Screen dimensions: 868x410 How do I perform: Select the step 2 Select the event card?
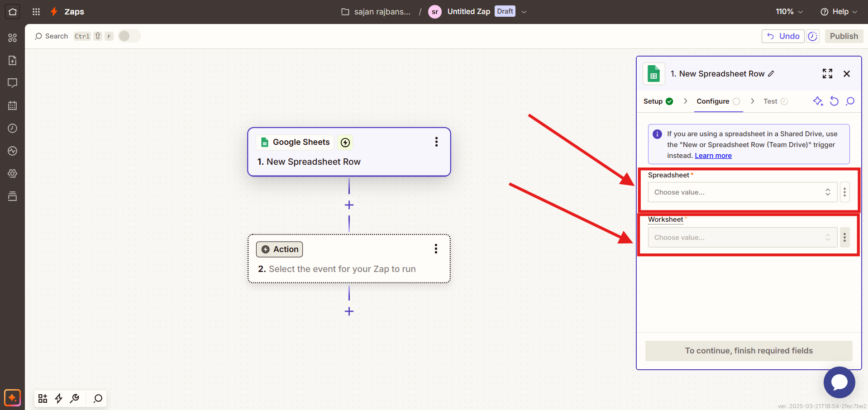coord(349,259)
